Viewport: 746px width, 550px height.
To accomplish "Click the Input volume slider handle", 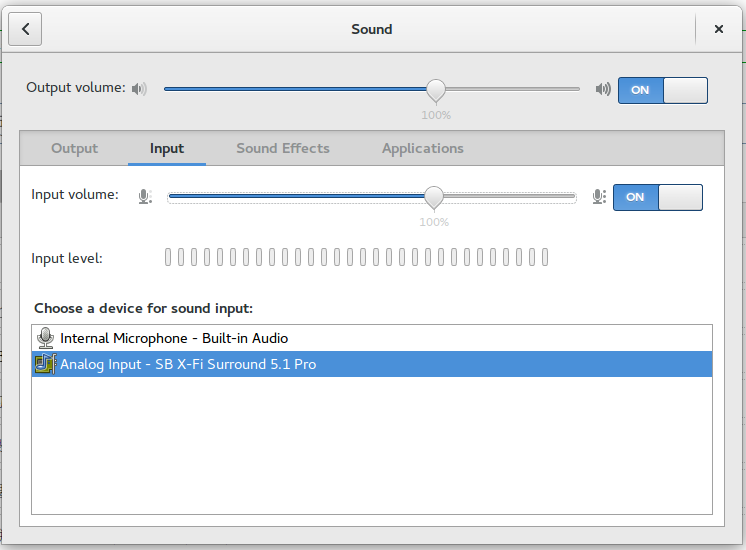I will (434, 196).
